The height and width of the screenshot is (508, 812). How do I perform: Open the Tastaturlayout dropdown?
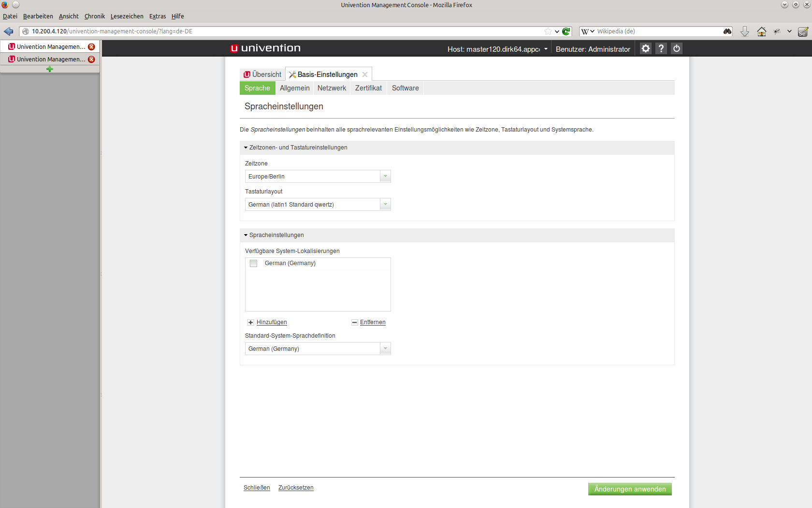tap(385, 205)
